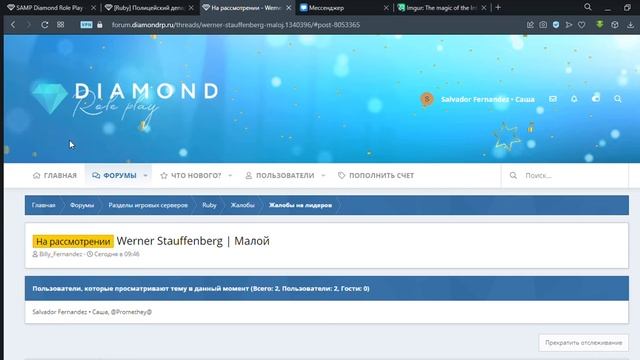Close the SAMP Diamond Role Play tab
This screenshot has width=640, height=360.
[x=93, y=8]
